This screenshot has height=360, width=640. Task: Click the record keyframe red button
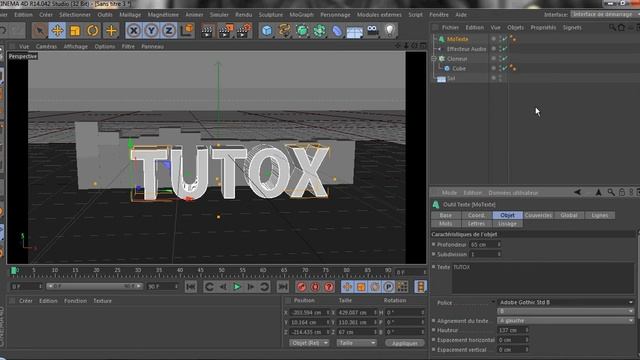tap(302, 287)
